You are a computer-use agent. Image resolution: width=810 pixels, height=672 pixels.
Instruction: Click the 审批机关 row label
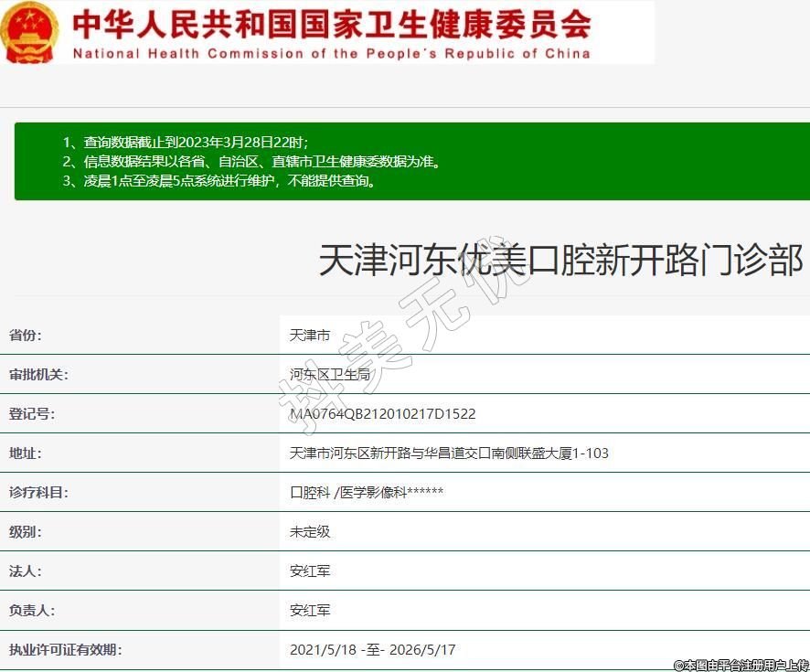(38, 375)
